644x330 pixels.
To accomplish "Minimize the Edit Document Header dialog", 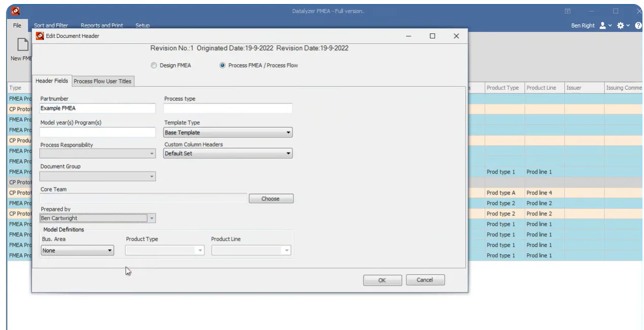I will pos(408,36).
